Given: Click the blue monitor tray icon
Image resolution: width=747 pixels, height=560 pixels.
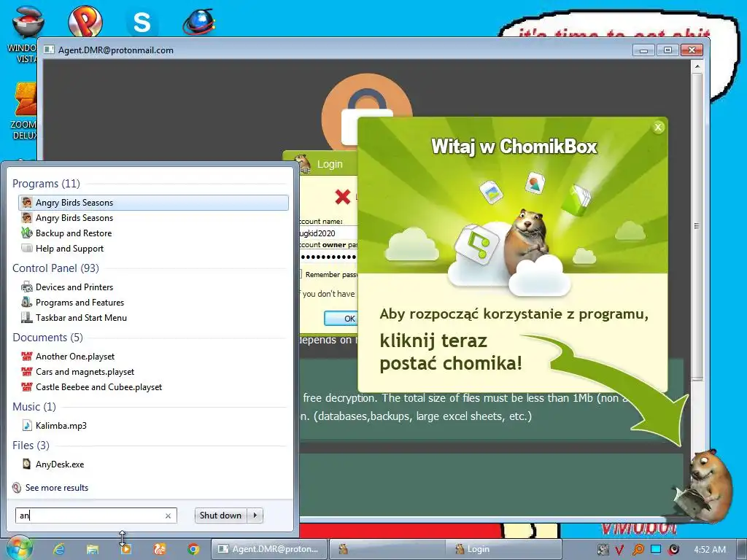Looking at the screenshot, I should pyautogui.click(x=656, y=549).
